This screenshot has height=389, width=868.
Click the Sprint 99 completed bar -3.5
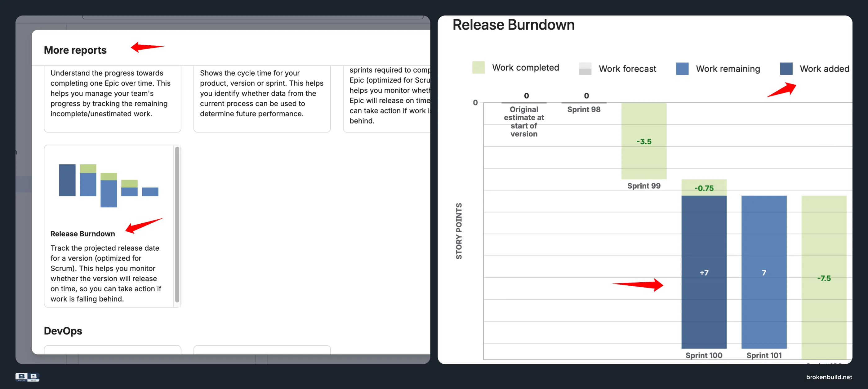[644, 141]
